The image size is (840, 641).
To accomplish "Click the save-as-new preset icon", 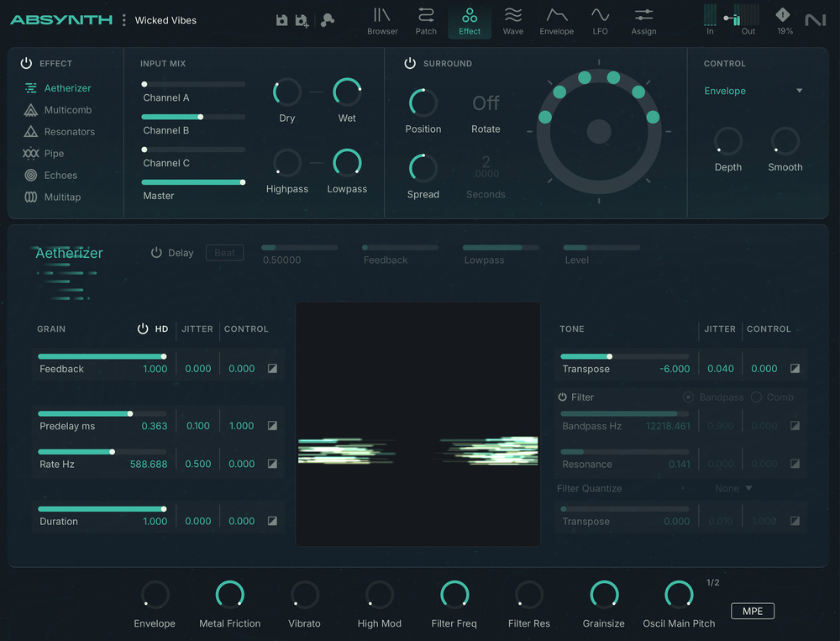I will pos(302,21).
